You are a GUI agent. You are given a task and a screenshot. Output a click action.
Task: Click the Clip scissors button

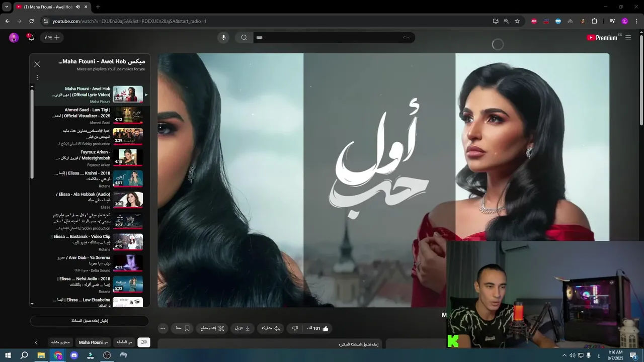[x=212, y=328]
